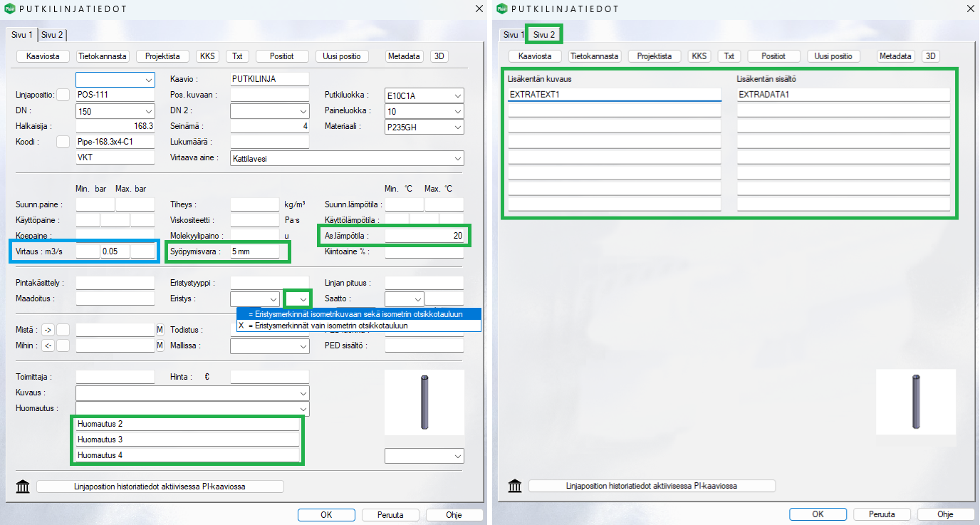Click Linjaposition historiatiedot button in the right window
This screenshot has height=525, width=980.
click(x=652, y=486)
